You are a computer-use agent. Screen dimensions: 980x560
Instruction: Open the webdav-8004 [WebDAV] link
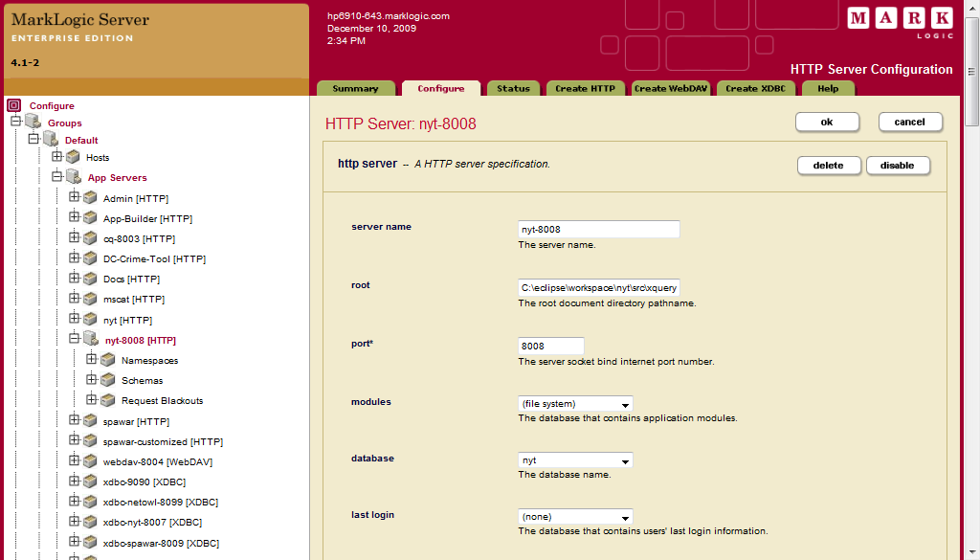click(x=158, y=461)
